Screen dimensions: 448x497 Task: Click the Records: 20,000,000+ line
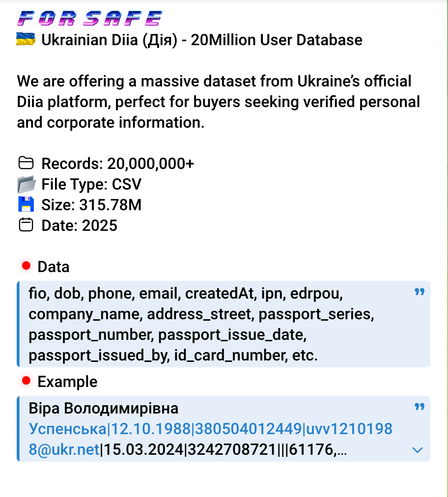(x=118, y=163)
